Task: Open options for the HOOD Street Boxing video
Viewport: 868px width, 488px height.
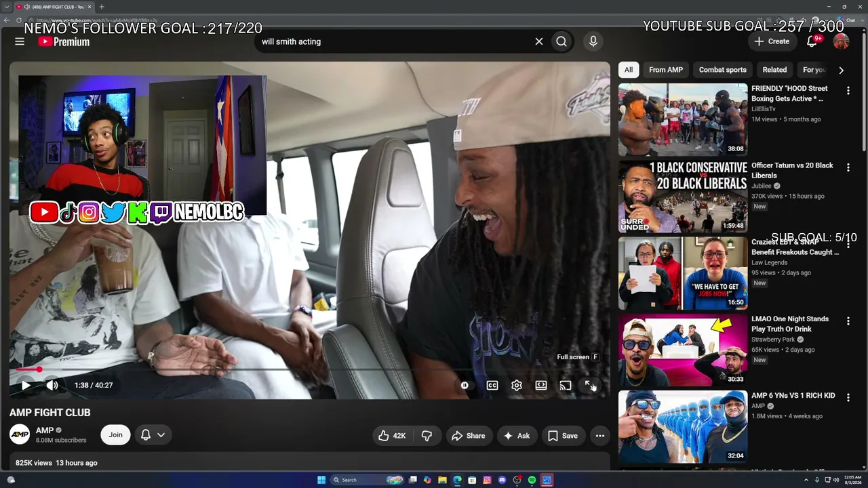Action: pos(848,90)
